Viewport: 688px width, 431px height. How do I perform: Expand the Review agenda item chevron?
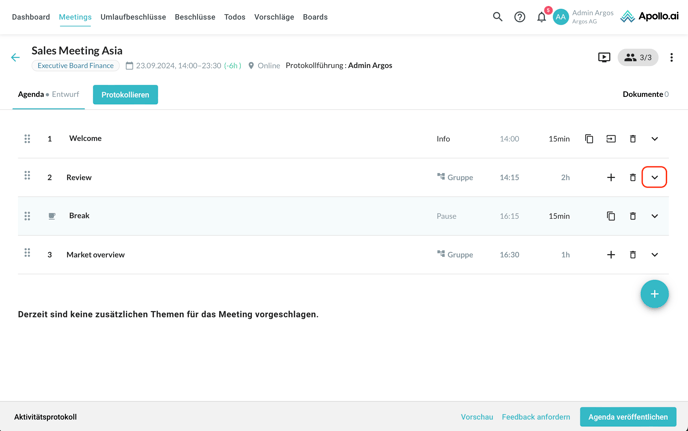(x=655, y=178)
